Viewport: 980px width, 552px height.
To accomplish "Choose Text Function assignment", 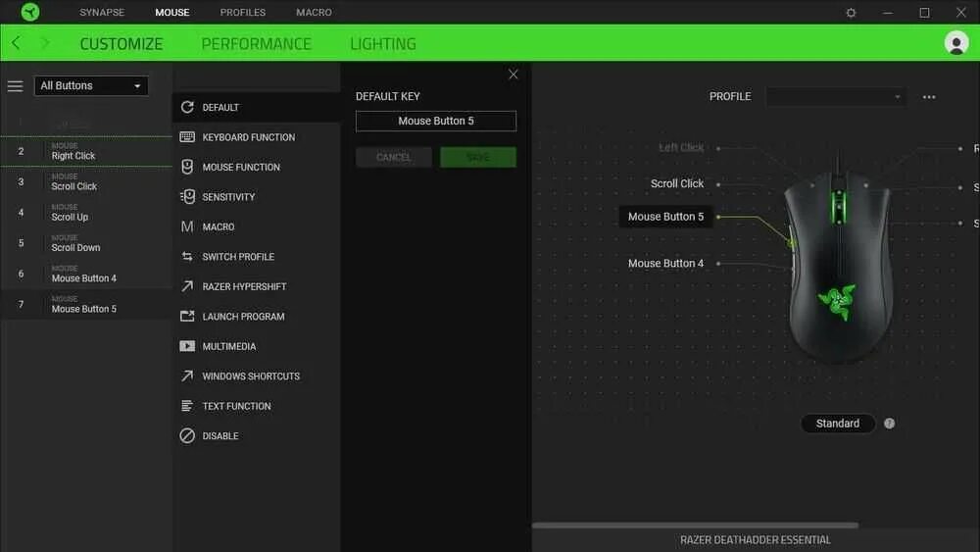I will pyautogui.click(x=256, y=406).
